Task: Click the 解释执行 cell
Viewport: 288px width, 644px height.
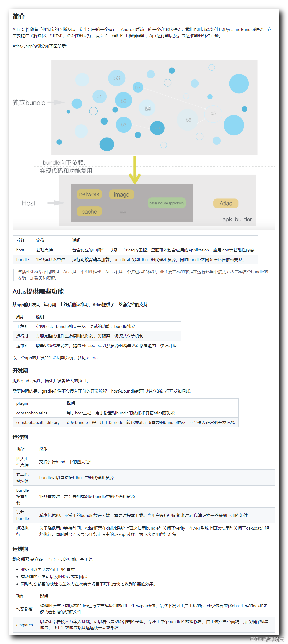Action: click(x=24, y=531)
